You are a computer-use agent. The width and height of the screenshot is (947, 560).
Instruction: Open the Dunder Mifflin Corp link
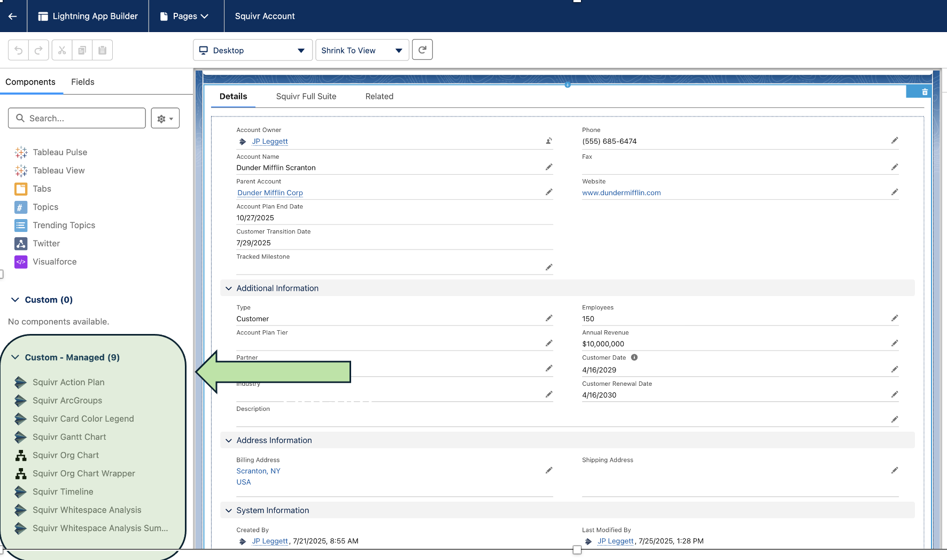[270, 193]
